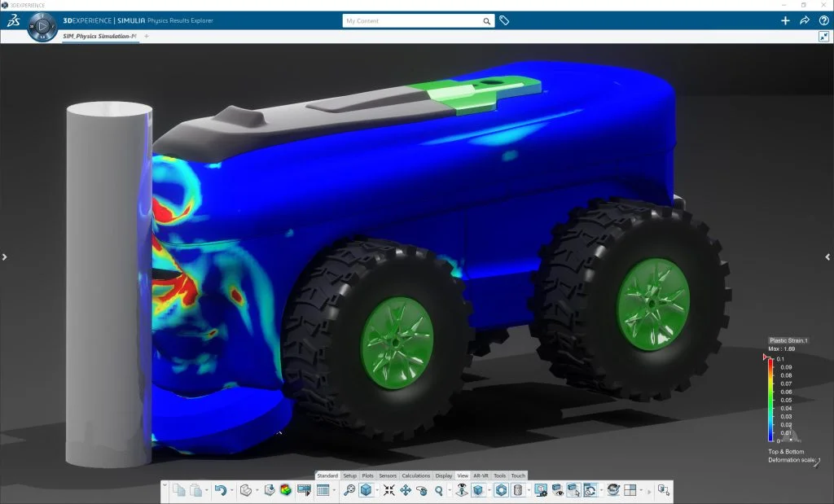Open the zoom tool dropdown arrow
Screen dimensions: 834x504
coord(448,490)
